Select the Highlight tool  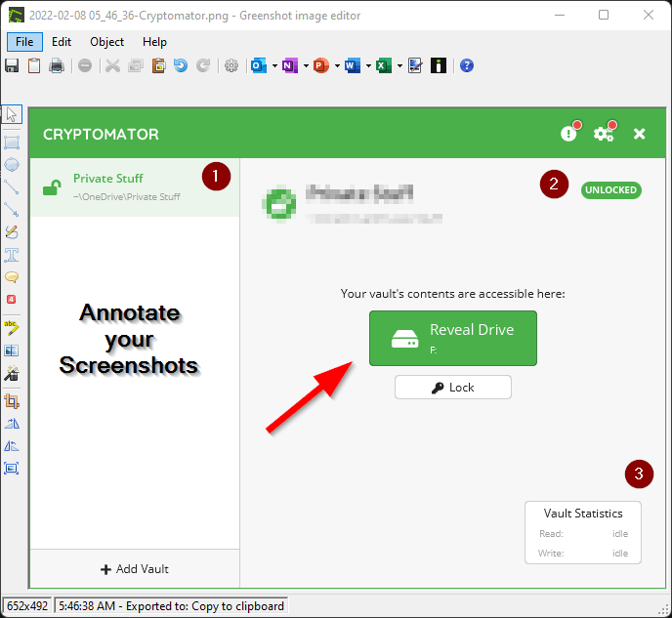pos(12,328)
